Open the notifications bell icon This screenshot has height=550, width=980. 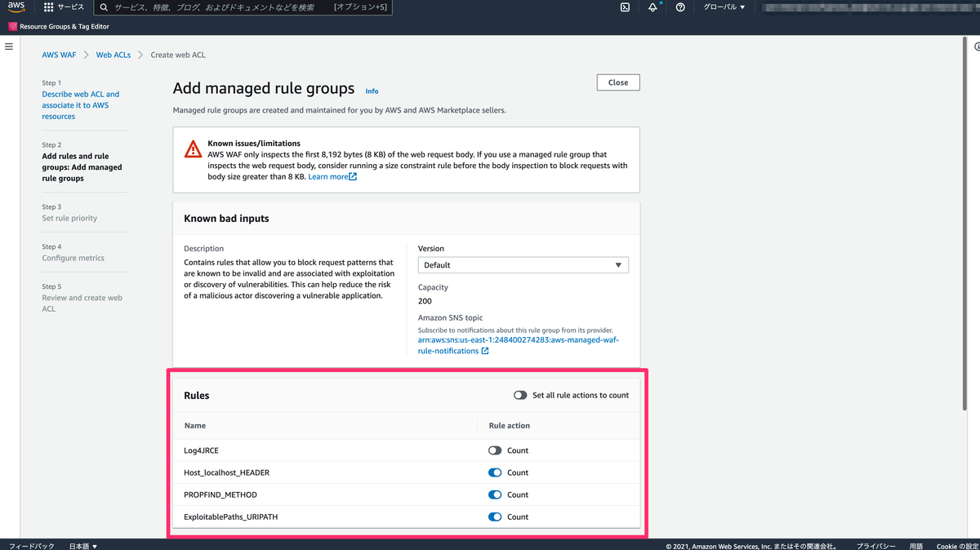coord(652,7)
